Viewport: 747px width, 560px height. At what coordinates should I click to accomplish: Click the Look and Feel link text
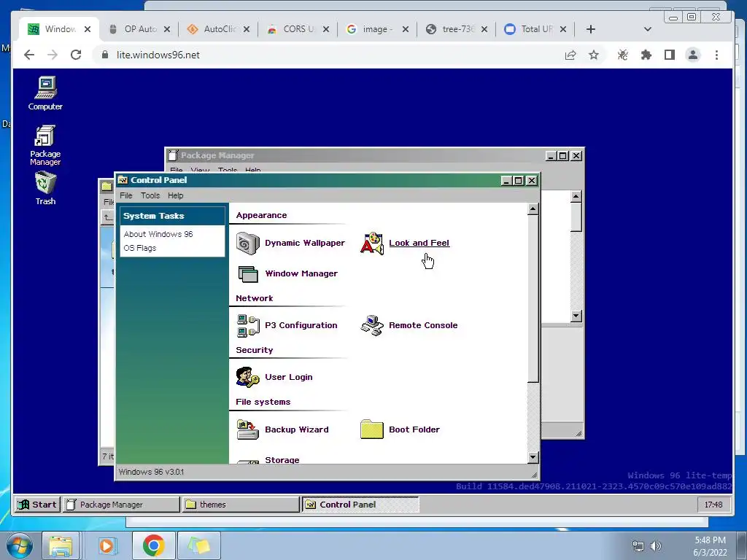point(419,243)
